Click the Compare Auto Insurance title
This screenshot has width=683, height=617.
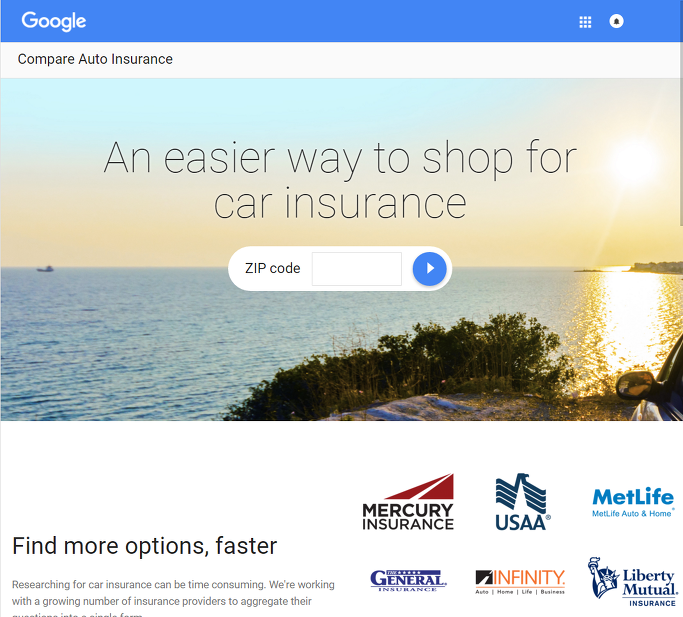[x=95, y=59]
